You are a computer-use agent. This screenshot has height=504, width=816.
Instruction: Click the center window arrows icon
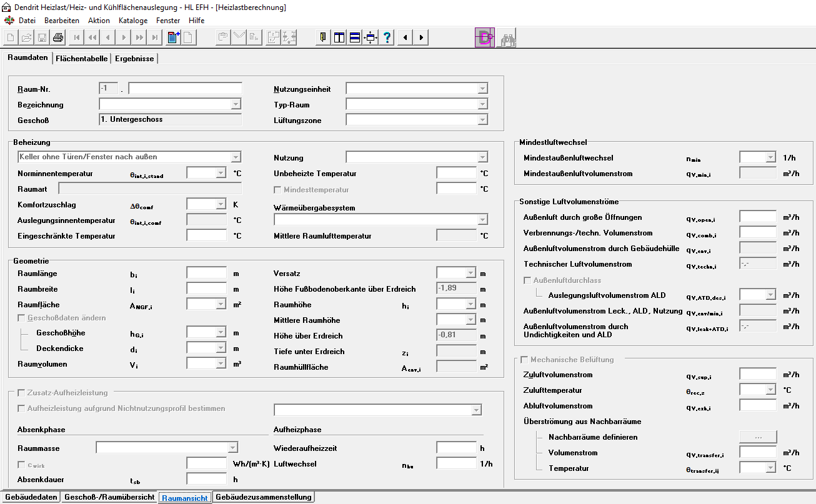coord(371,37)
